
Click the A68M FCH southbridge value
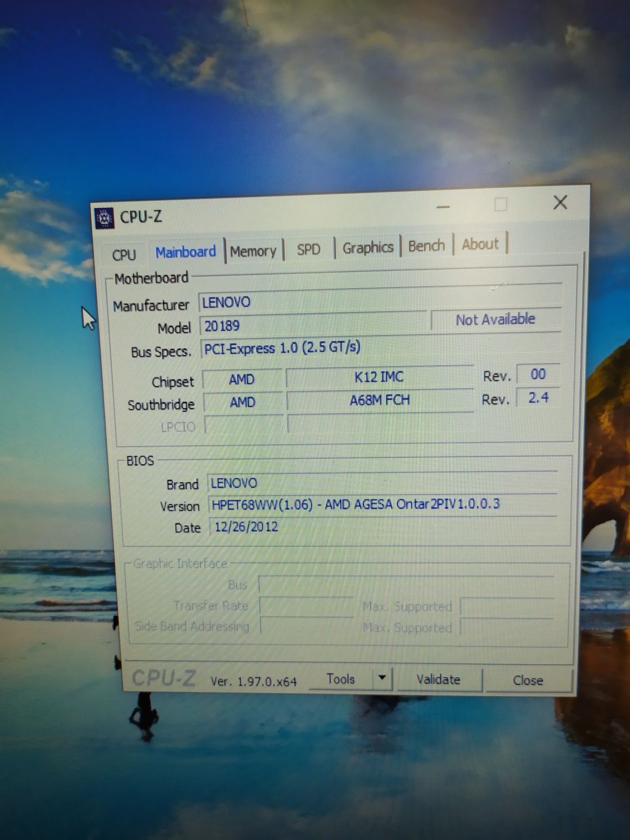pos(380,400)
